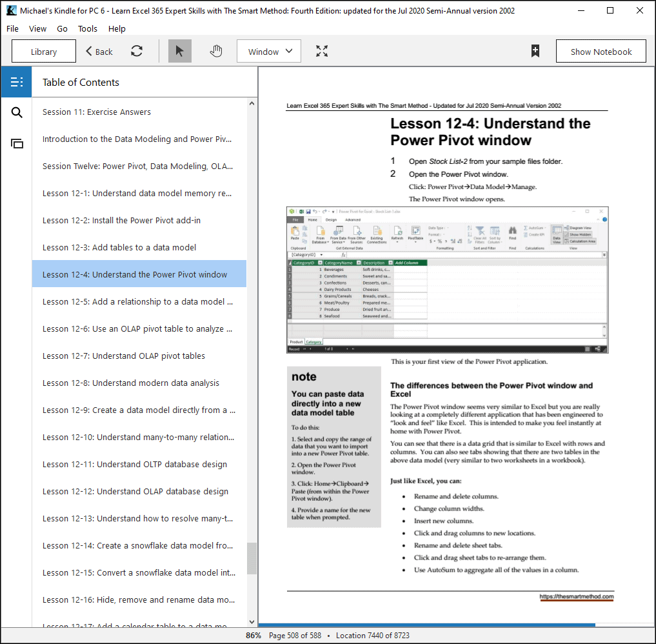
Task: Go to Lesson 12-14 Create snowflake data model
Action: pos(139,546)
